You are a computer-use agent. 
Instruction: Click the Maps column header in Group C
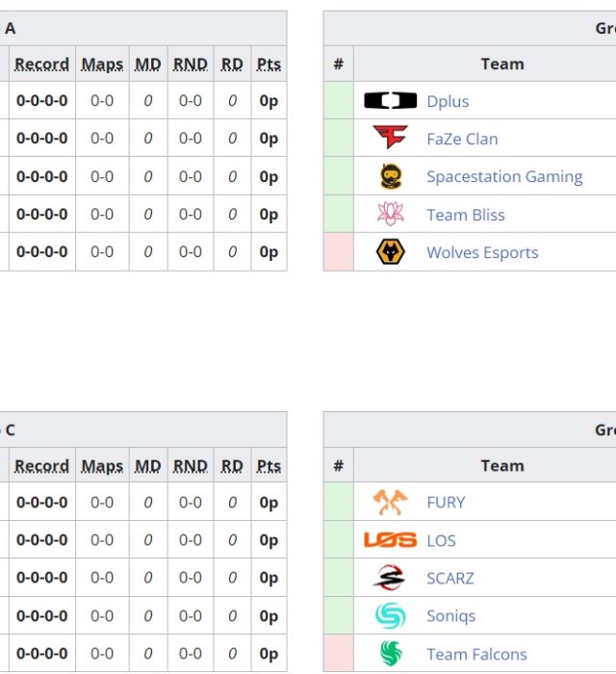tap(102, 466)
